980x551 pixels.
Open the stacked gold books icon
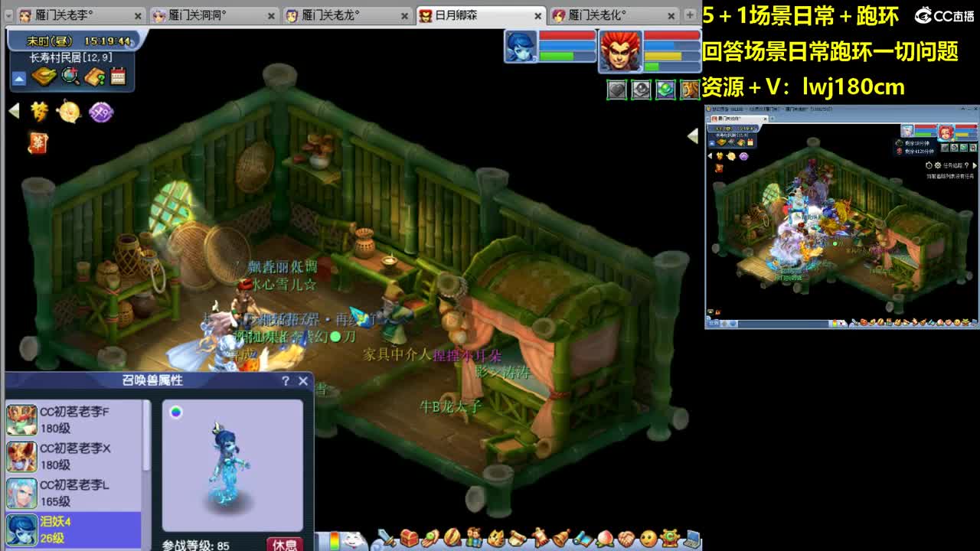coord(44,77)
